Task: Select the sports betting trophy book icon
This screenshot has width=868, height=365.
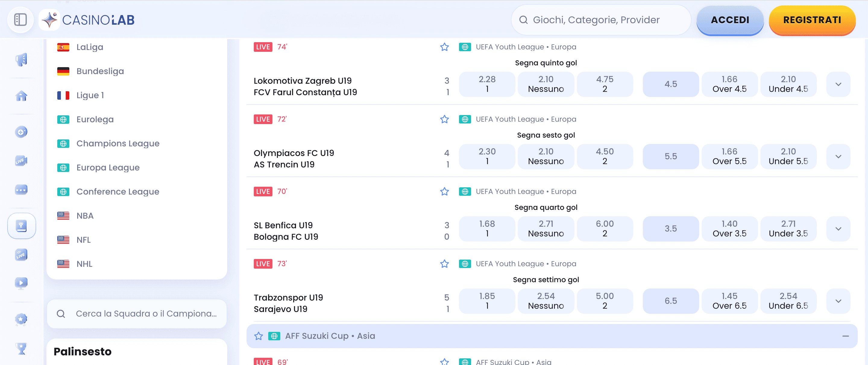Action: tap(21, 226)
